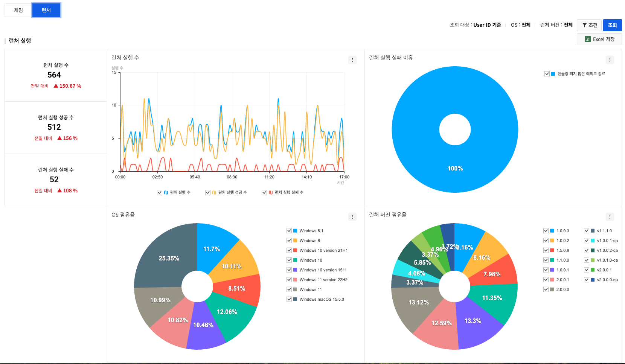Click the blue line icon for 런처 실행 수 legend
Screen dimensions: 625x364
point(166,192)
